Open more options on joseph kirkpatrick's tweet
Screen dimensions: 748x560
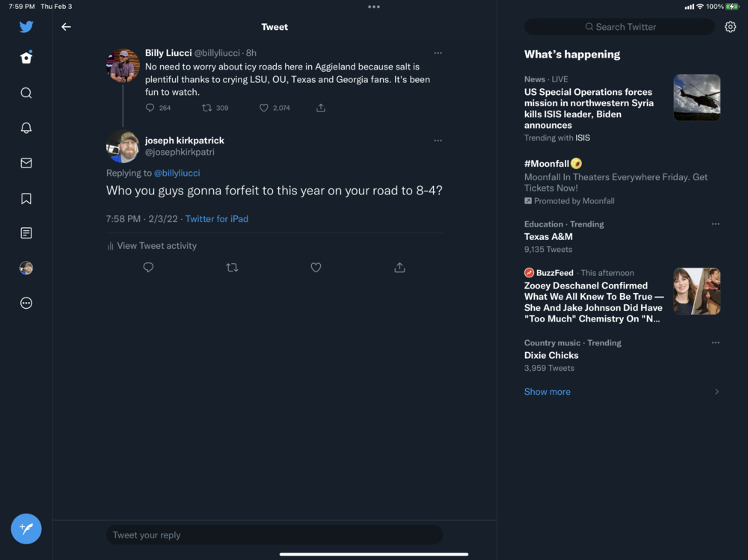click(438, 141)
